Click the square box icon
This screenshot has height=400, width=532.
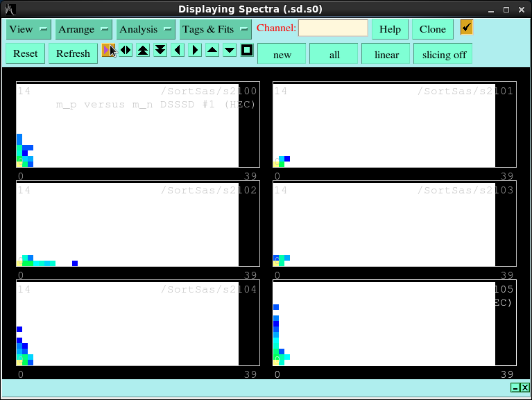coord(247,51)
